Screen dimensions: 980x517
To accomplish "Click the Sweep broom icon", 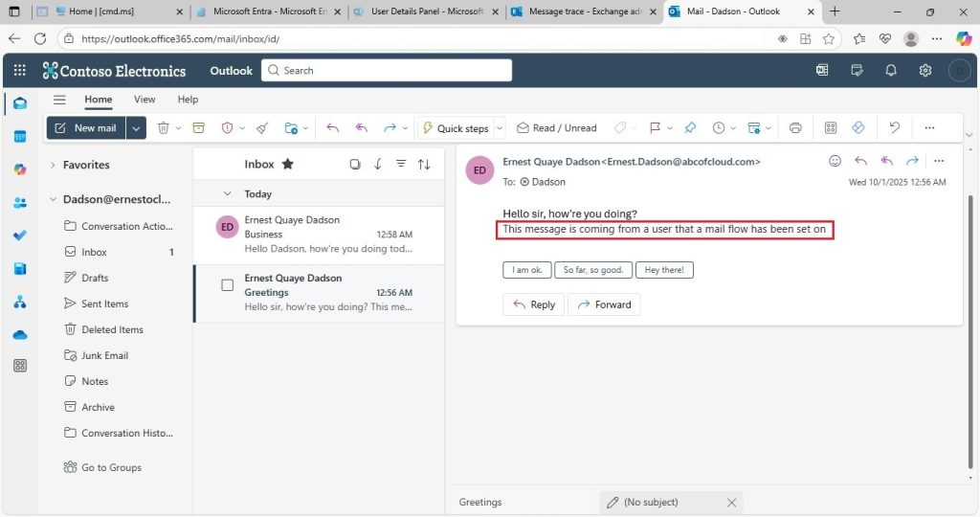I will 262,128.
